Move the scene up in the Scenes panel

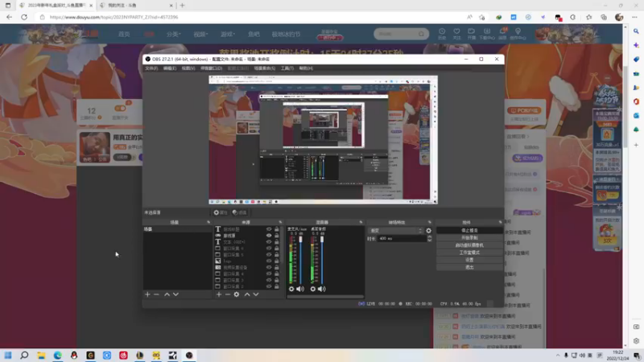pos(167,294)
